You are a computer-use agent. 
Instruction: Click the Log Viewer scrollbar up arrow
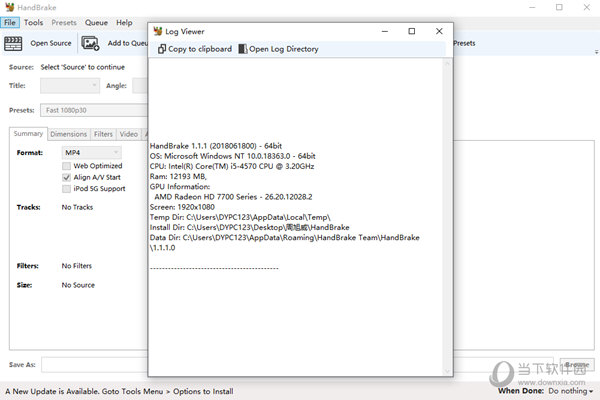(x=447, y=64)
